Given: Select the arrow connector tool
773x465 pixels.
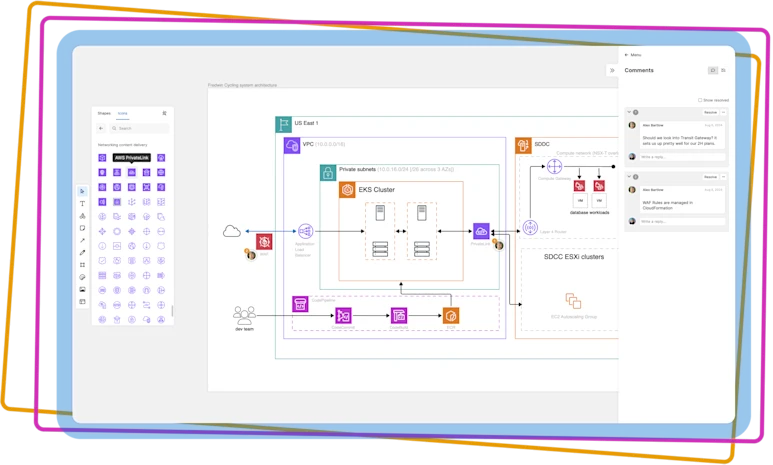Looking at the screenshot, I should click(82, 241).
